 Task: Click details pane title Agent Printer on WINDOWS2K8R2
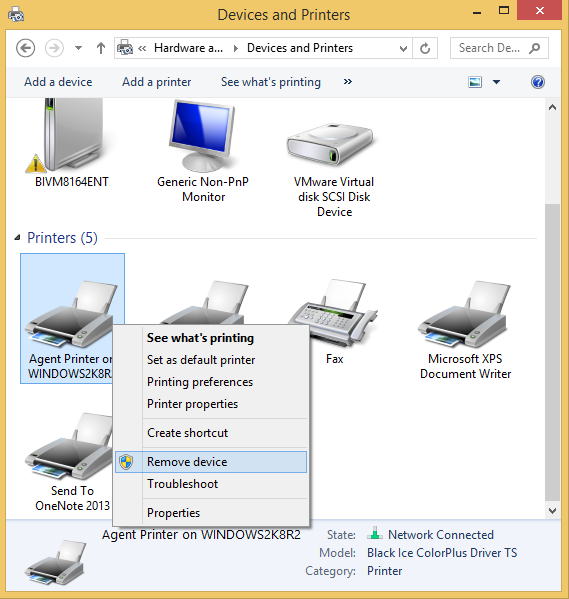(x=201, y=534)
